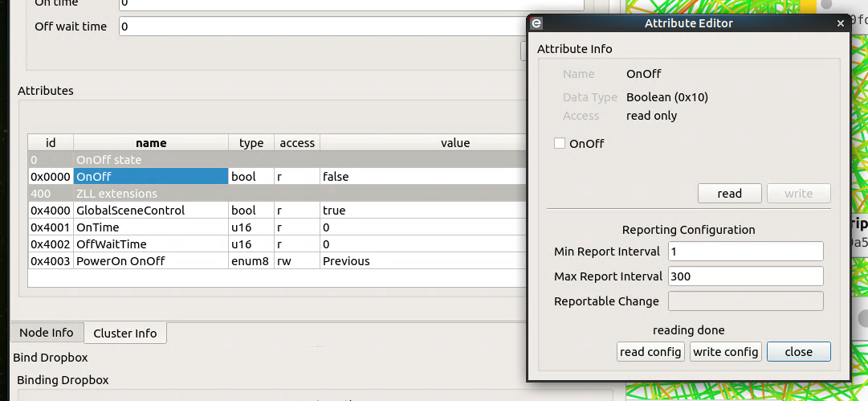Screen dimensions: 868x401
Task: Click the 'Boolean (0x10)' data type text
Action: point(667,97)
